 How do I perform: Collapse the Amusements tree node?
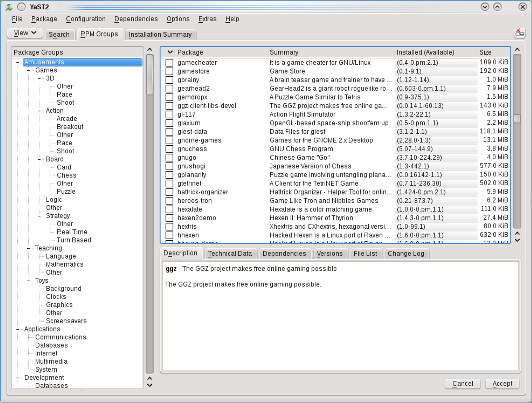(18, 62)
